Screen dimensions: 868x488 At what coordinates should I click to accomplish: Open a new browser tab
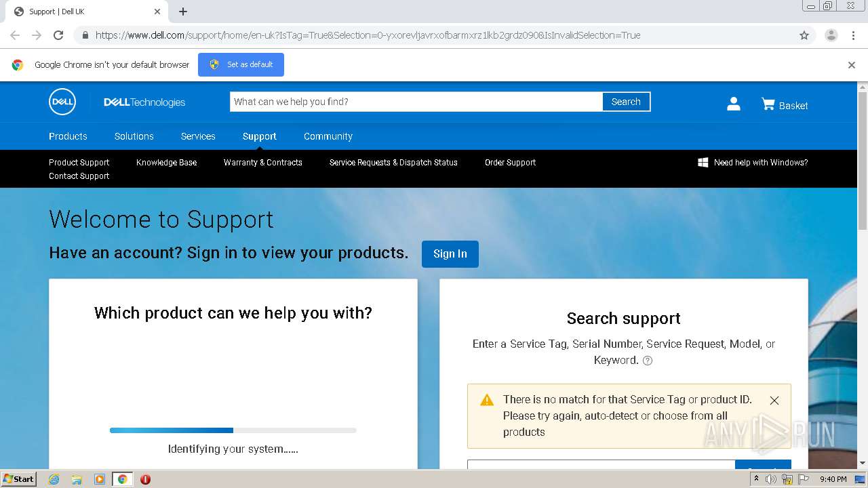pos(183,12)
